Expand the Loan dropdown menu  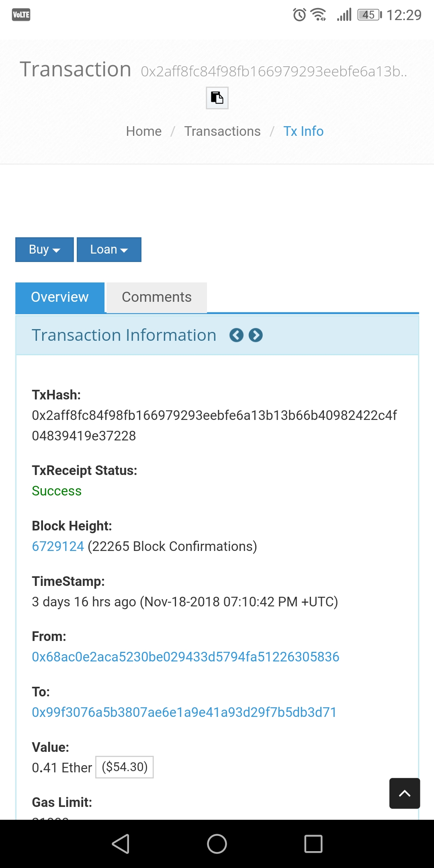click(109, 250)
